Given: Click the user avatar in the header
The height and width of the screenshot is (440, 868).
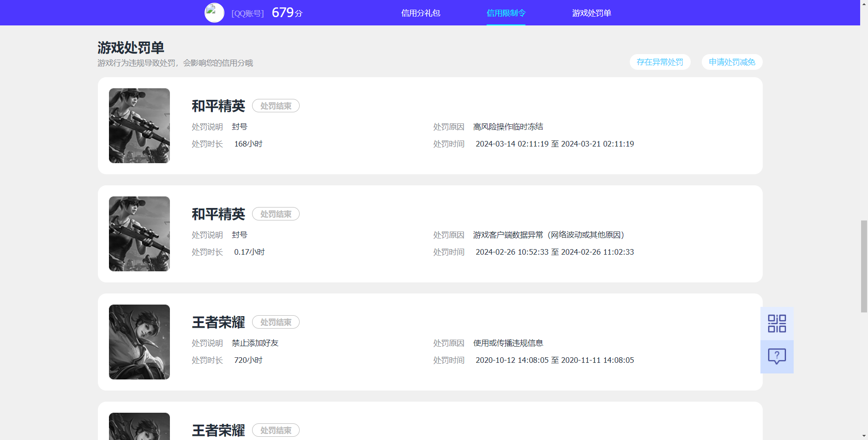Looking at the screenshot, I should point(214,13).
